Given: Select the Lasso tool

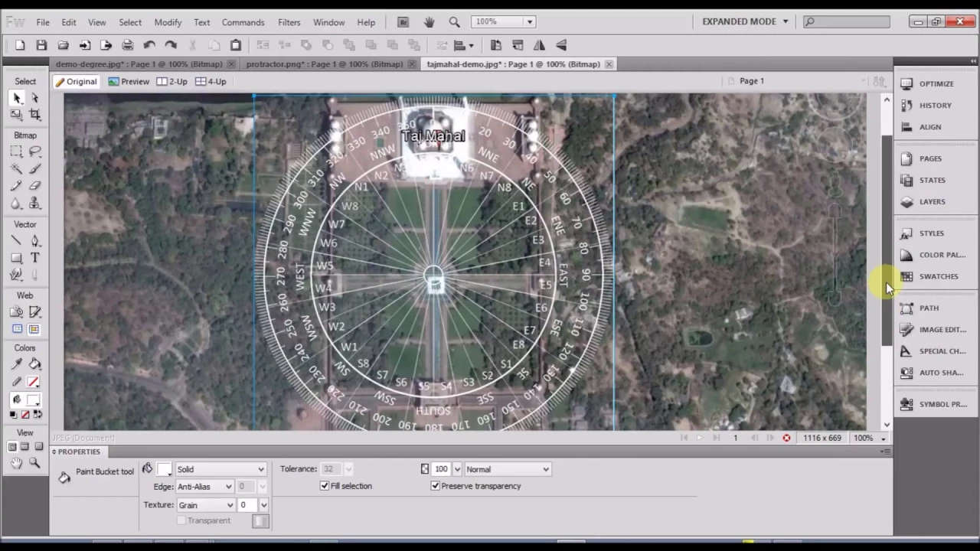Looking at the screenshot, I should pyautogui.click(x=34, y=152).
